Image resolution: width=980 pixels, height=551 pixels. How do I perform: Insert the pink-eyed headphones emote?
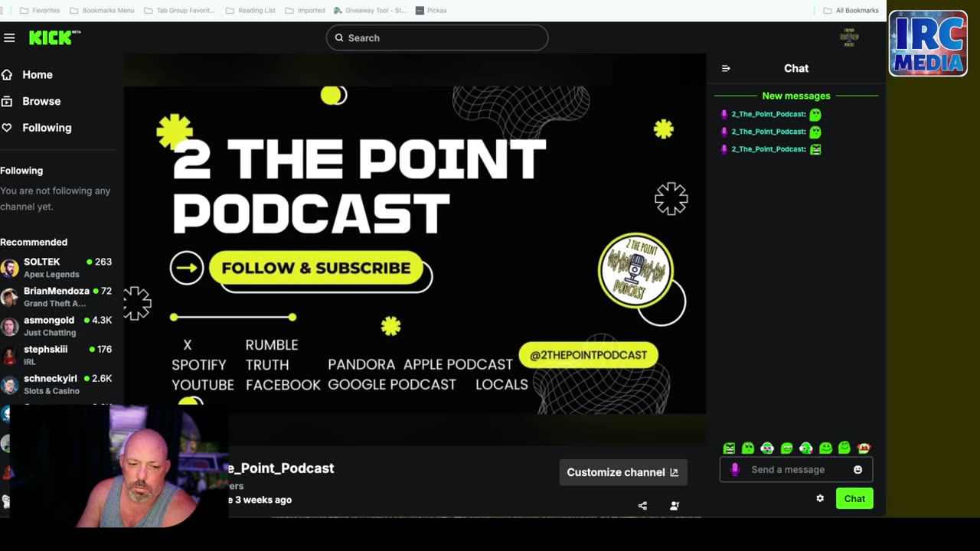[x=767, y=448]
